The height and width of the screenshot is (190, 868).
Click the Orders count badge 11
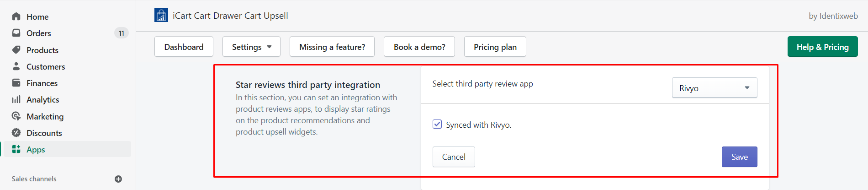(x=122, y=33)
